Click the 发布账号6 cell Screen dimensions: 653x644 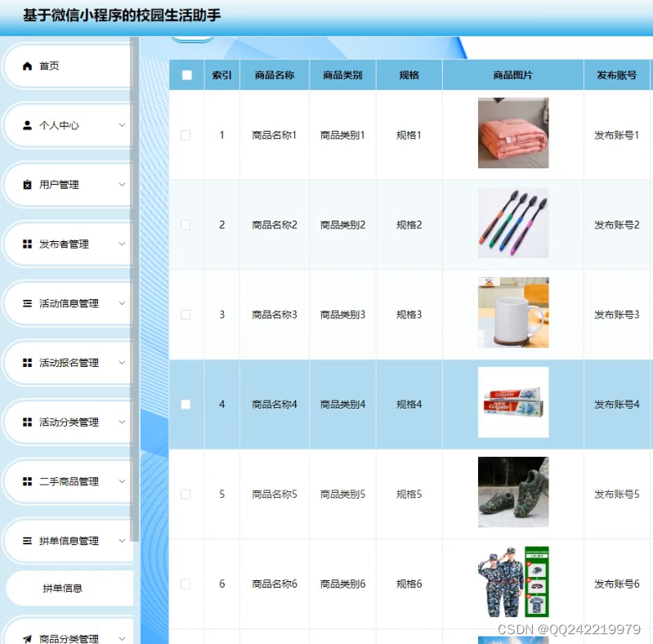coord(617,584)
